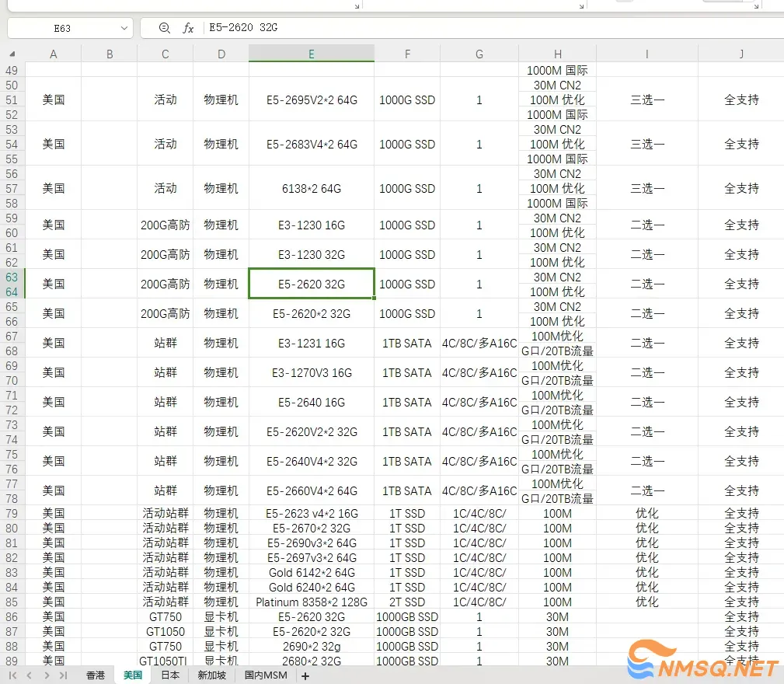
Task: Click cell E3-1230 16G
Action: tap(312, 225)
